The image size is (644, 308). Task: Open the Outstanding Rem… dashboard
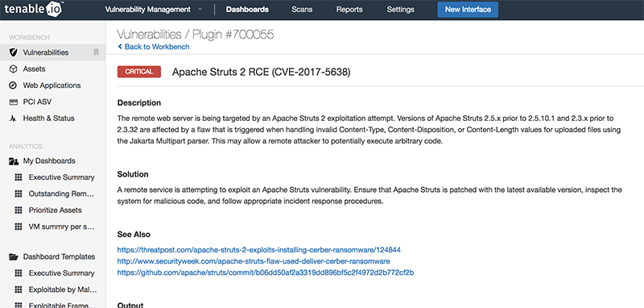pos(62,194)
